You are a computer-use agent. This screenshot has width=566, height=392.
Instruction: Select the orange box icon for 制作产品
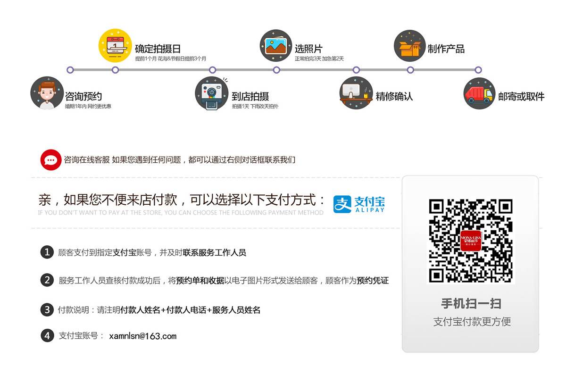click(409, 46)
